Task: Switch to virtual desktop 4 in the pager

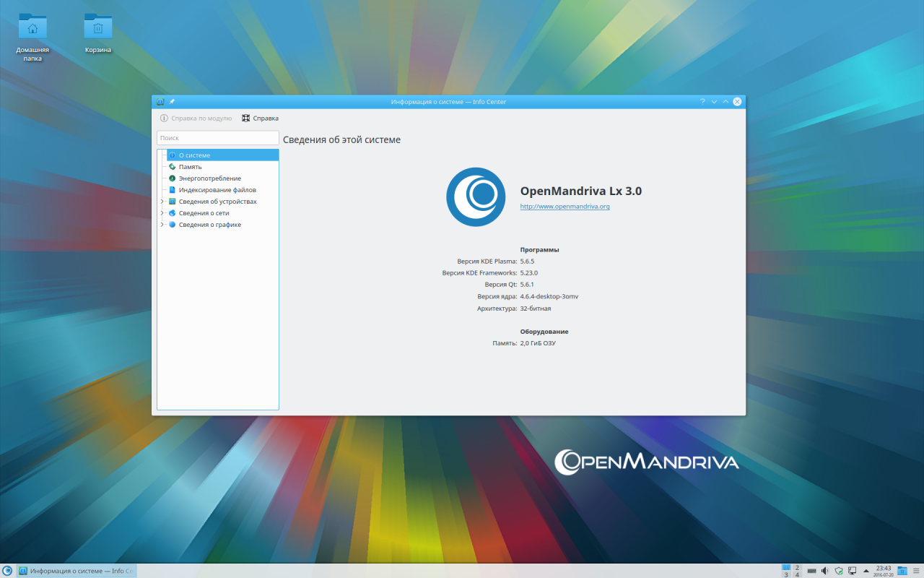Action: point(797,575)
